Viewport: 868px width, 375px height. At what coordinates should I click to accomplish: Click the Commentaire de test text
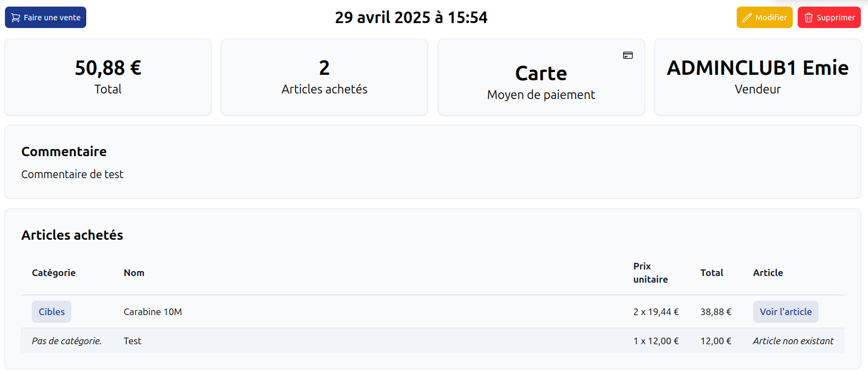coord(73,174)
